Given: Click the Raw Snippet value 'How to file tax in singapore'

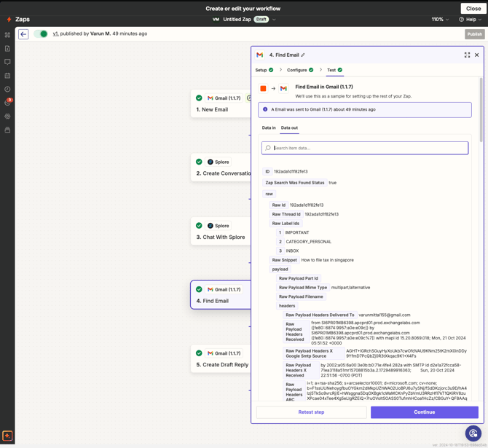Looking at the screenshot, I should pos(328,260).
